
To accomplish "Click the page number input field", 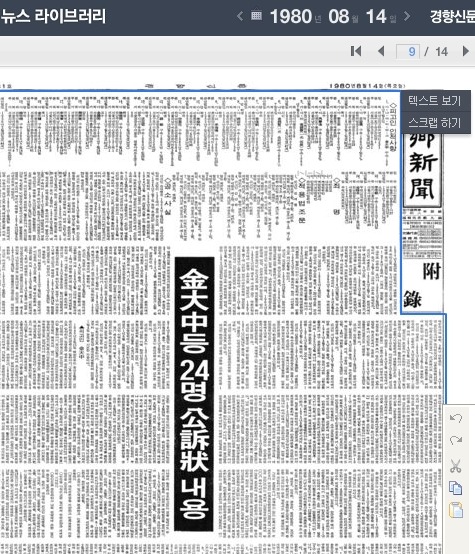I will [x=408, y=52].
